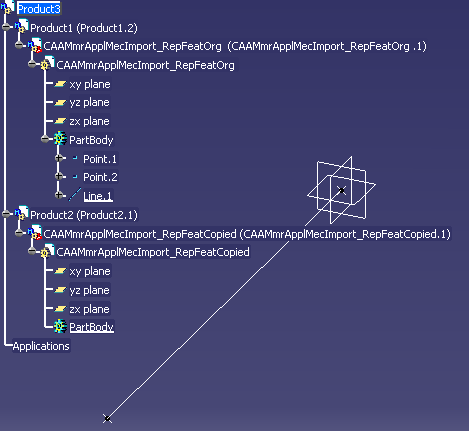Select the yz plane under RepFeatOrg
This screenshot has width=469, height=431.
[x=89, y=102]
